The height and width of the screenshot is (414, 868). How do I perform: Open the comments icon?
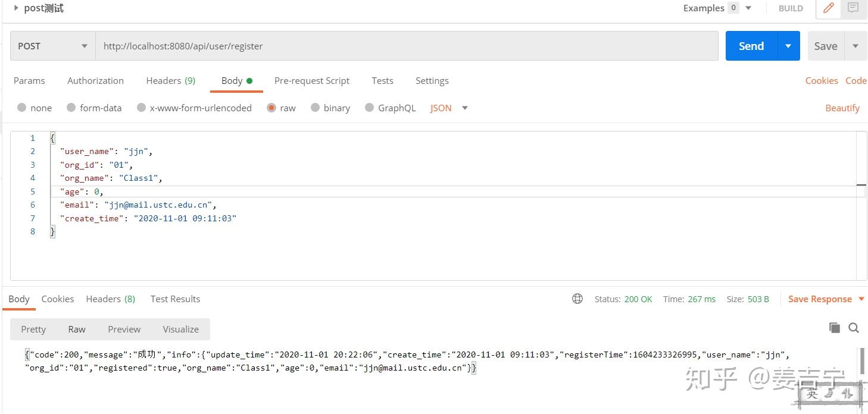[x=853, y=8]
